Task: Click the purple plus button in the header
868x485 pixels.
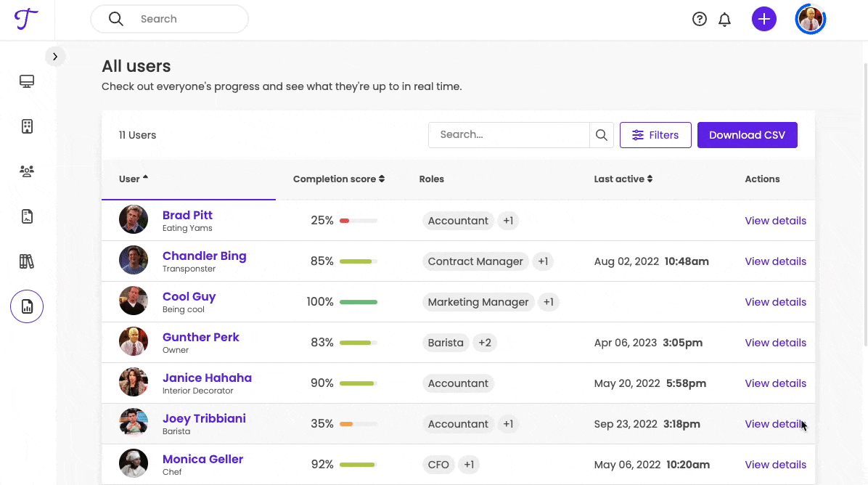Action: [763, 19]
